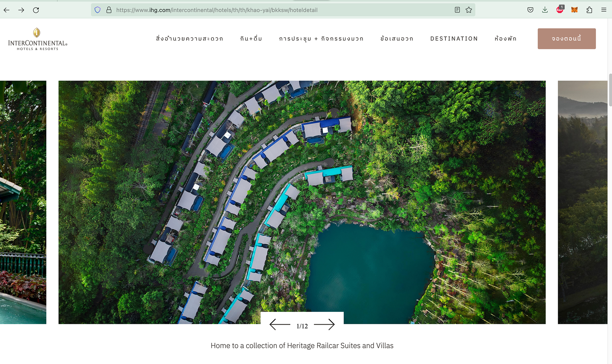This screenshot has width=612, height=364.
Task: Click the browser forward arrow
Action: click(x=21, y=10)
